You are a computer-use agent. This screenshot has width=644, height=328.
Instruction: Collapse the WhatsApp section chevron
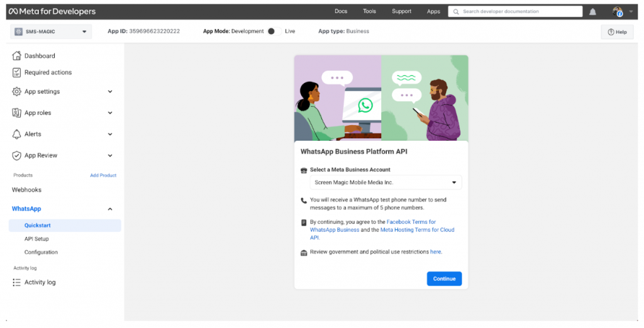click(x=110, y=209)
